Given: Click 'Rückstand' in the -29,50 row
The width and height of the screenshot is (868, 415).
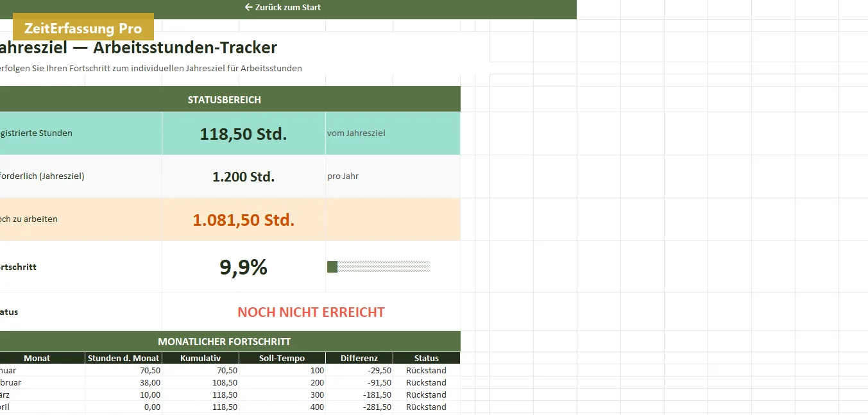Looking at the screenshot, I should (427, 370).
